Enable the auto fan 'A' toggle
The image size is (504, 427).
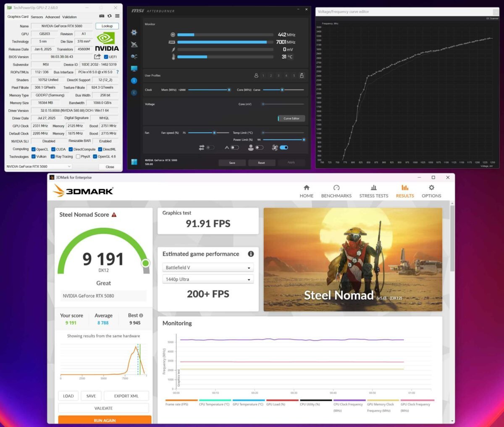click(x=235, y=148)
